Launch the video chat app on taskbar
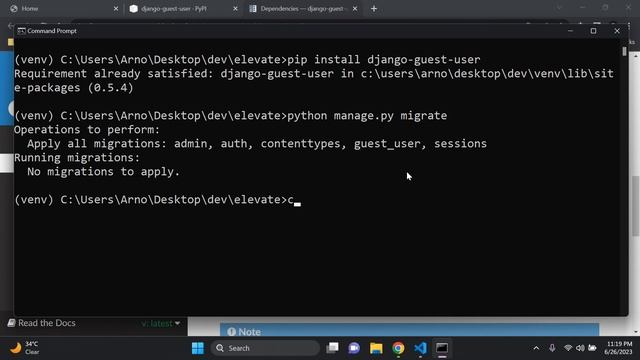This screenshot has width=640, height=360. [354, 348]
